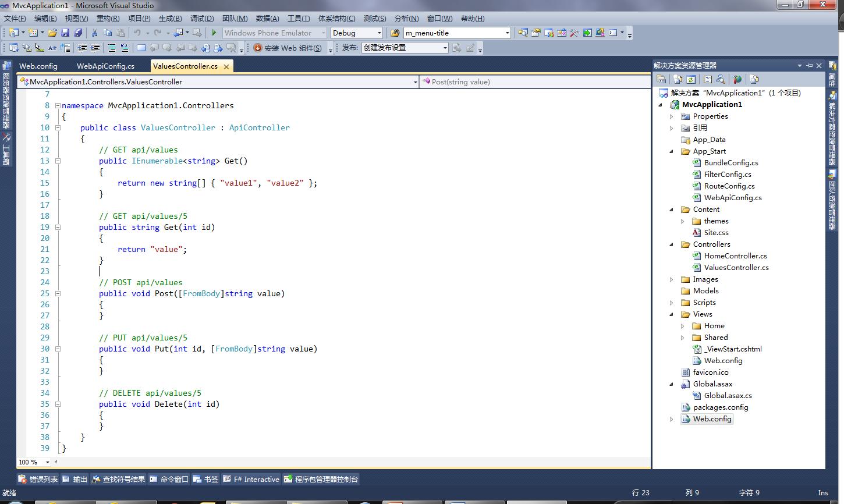Viewport: 844px width, 504px height.
Task: Click the Cut scissors icon
Action: pos(94,33)
